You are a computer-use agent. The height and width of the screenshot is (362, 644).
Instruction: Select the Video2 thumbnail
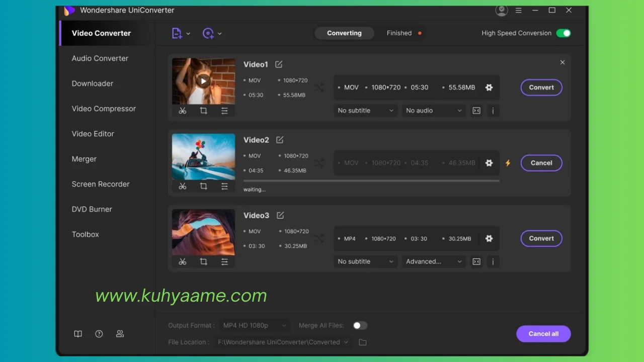pyautogui.click(x=203, y=156)
